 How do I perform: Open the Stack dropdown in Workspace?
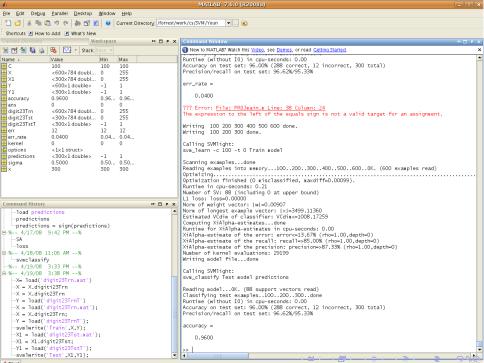click(103, 50)
